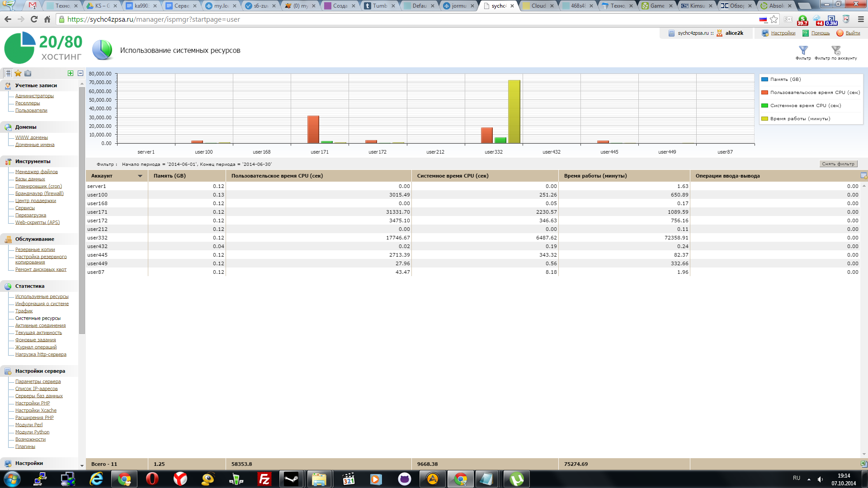Click the orange Пользовательское время CPU legend swatch

[764, 93]
